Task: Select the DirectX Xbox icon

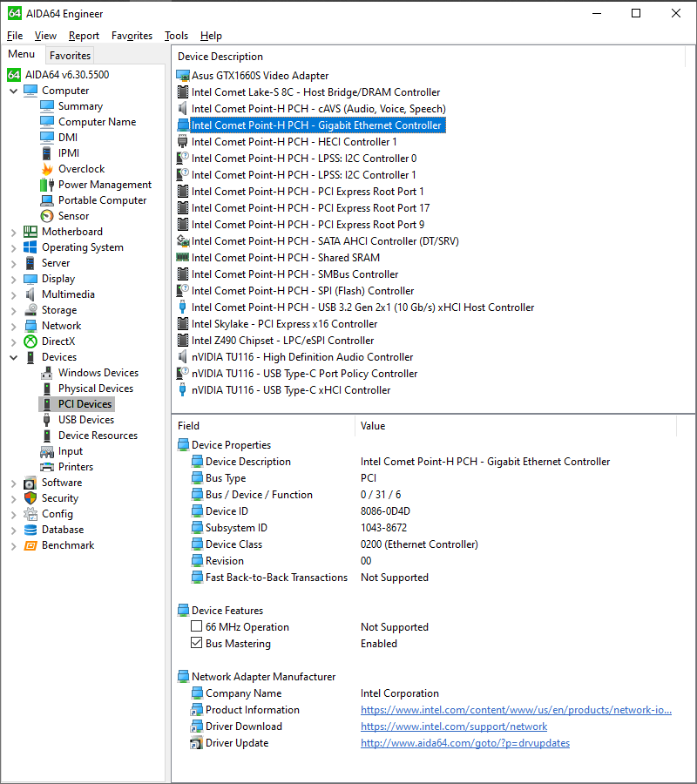Action: click(x=30, y=341)
